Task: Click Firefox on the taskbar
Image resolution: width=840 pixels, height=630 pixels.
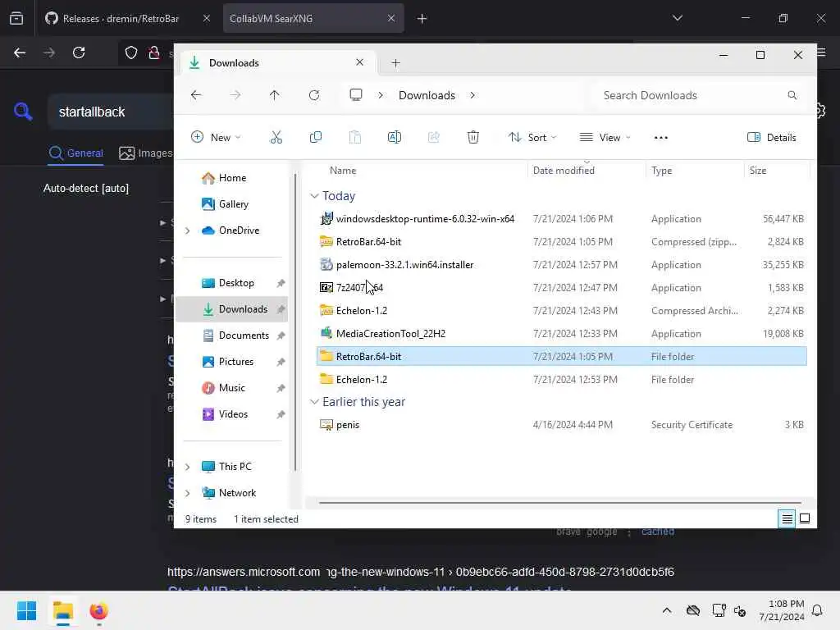Action: coord(99,610)
